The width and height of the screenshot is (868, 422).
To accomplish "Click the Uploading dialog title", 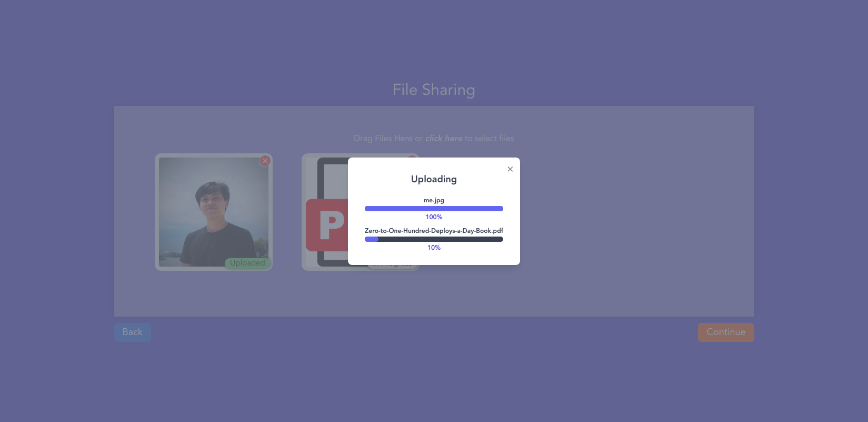I will [x=434, y=179].
